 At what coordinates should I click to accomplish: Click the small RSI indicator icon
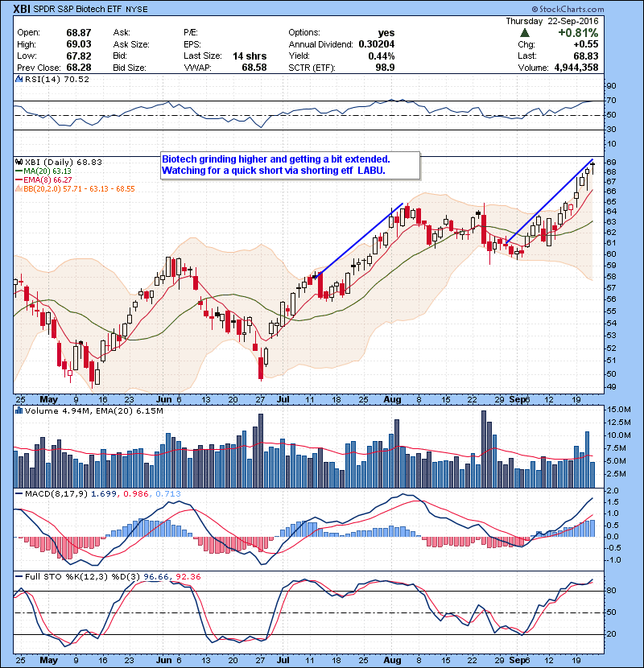point(19,79)
